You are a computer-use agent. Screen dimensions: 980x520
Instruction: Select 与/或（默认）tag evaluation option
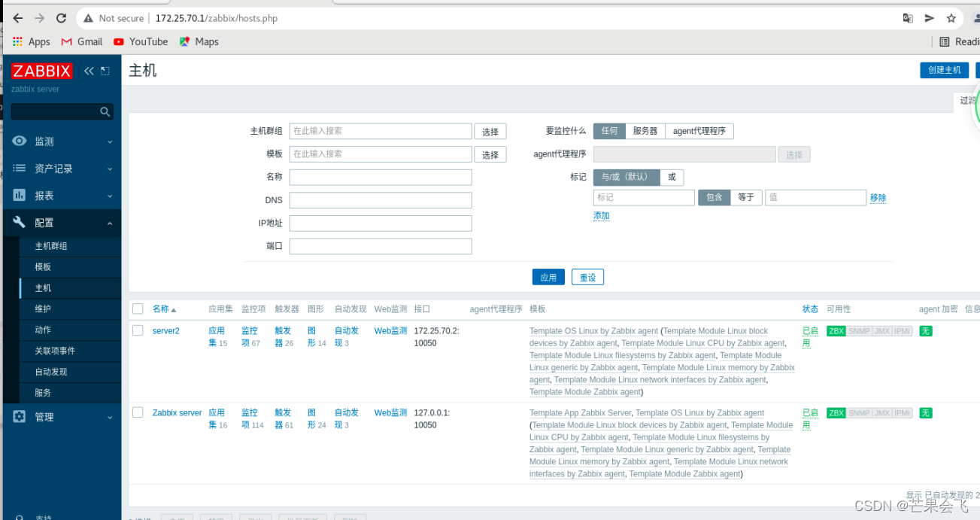627,178
